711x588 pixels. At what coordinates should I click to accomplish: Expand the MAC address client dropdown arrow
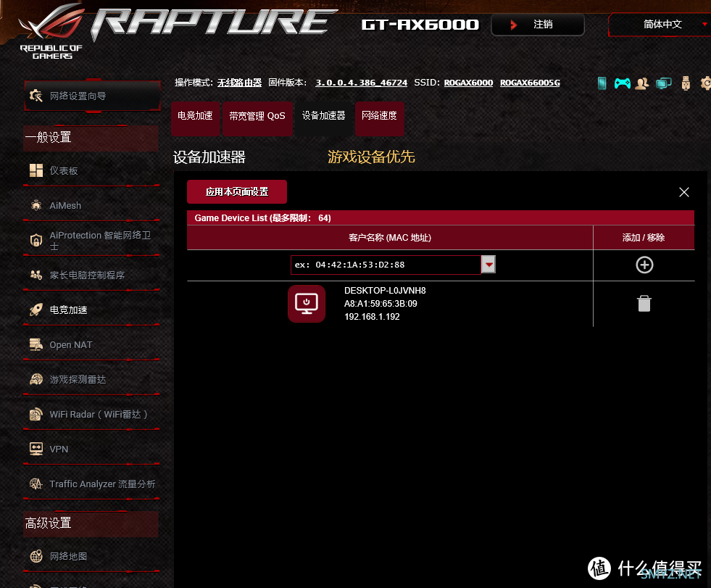point(488,265)
